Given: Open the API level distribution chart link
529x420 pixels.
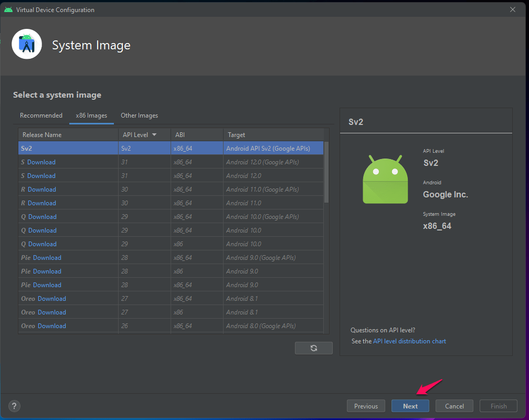Looking at the screenshot, I should [x=409, y=341].
